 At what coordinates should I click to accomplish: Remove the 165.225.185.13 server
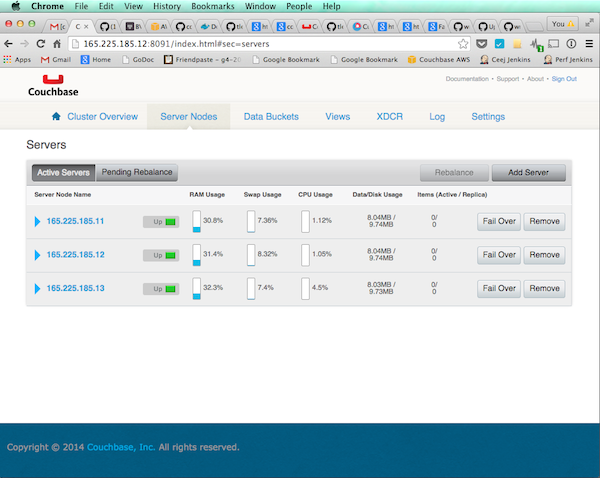[x=545, y=289]
